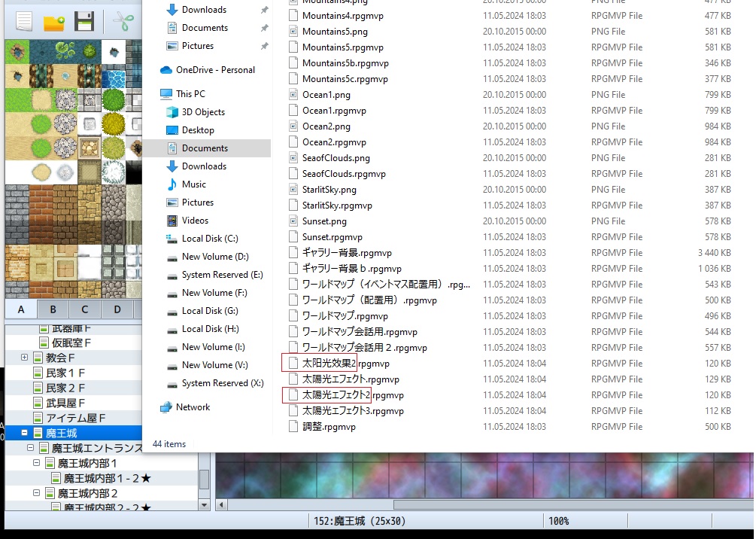Open 3D Objects in the navigation pane
The width and height of the screenshot is (756, 539).
pos(203,112)
